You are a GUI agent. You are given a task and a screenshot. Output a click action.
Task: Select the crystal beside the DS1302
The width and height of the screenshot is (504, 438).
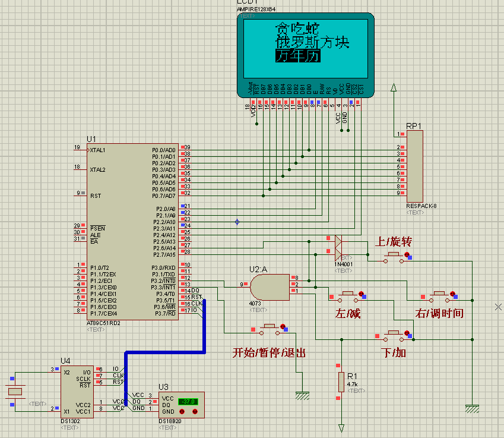point(15,392)
